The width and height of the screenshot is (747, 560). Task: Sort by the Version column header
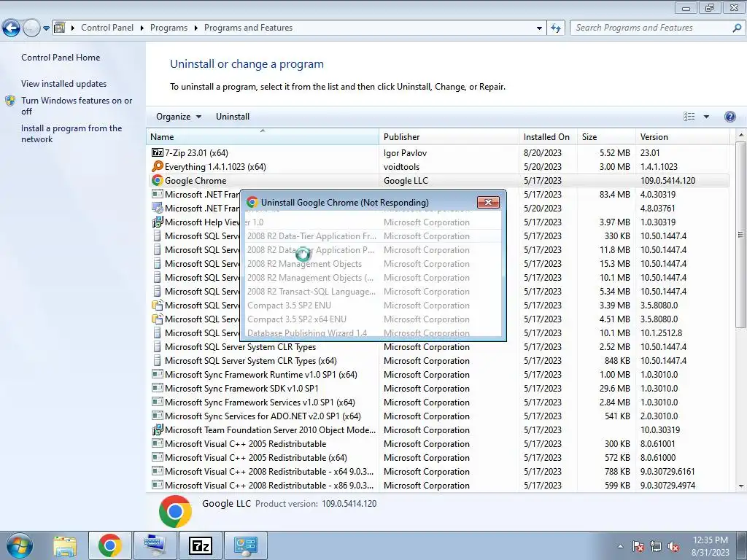[682, 136]
